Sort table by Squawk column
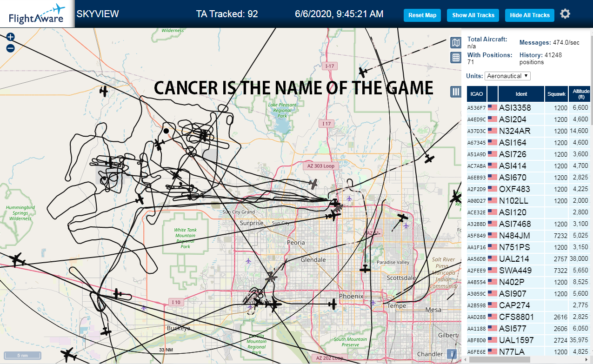593x364 pixels. [556, 94]
